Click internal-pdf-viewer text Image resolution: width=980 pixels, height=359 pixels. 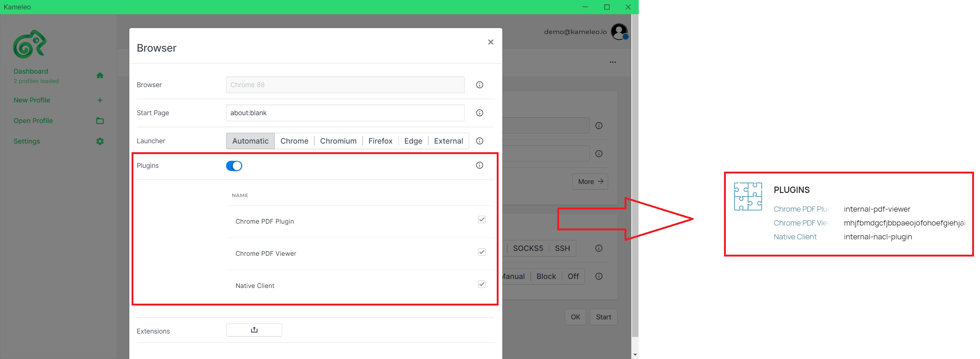click(x=876, y=209)
